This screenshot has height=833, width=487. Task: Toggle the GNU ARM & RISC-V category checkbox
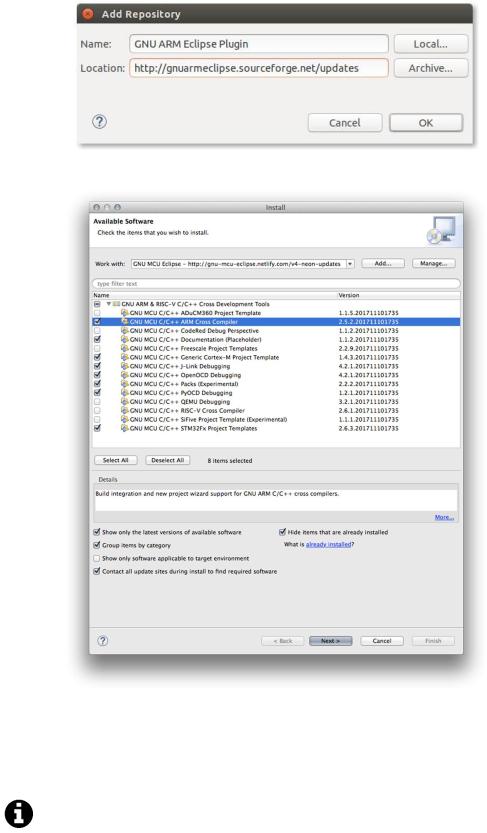coord(97,304)
